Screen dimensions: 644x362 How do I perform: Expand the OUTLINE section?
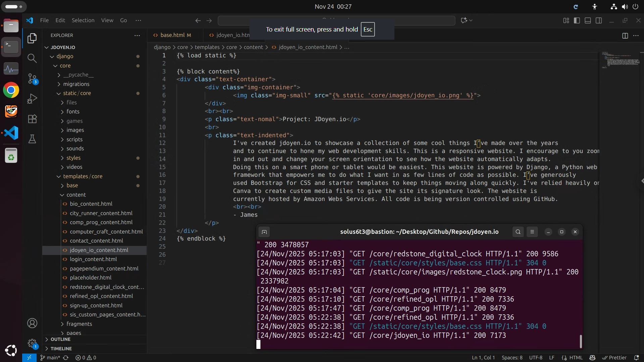tap(60, 339)
